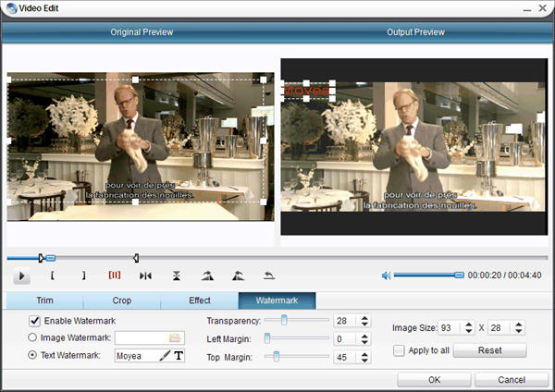The width and height of the screenshot is (555, 392).
Task: Click the Transparency value field 28
Action: tap(346, 321)
